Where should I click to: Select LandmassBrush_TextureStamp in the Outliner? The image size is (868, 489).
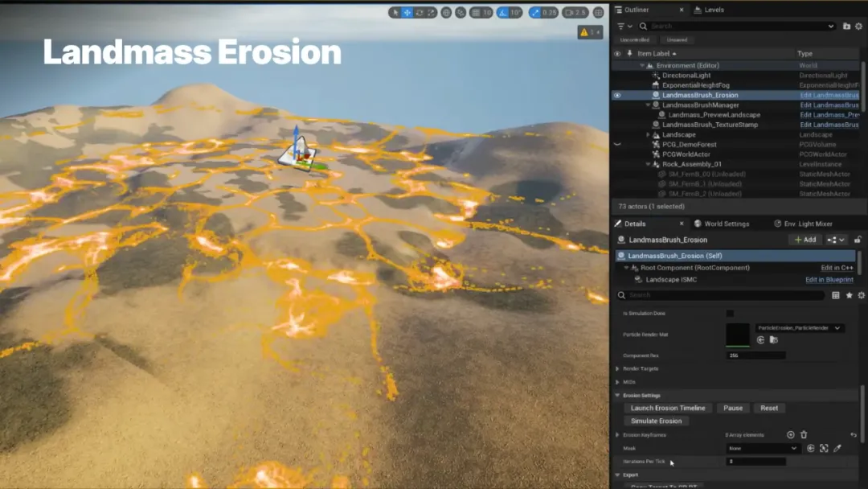(710, 125)
